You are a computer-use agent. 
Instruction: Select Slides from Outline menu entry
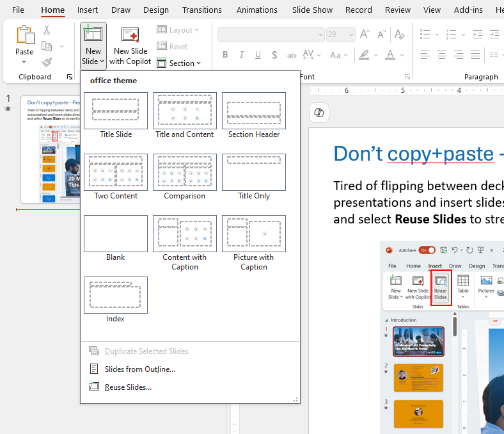coord(139,369)
